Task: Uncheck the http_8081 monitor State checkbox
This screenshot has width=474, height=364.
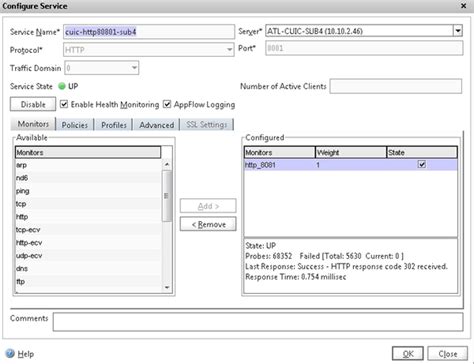Action: coord(422,164)
